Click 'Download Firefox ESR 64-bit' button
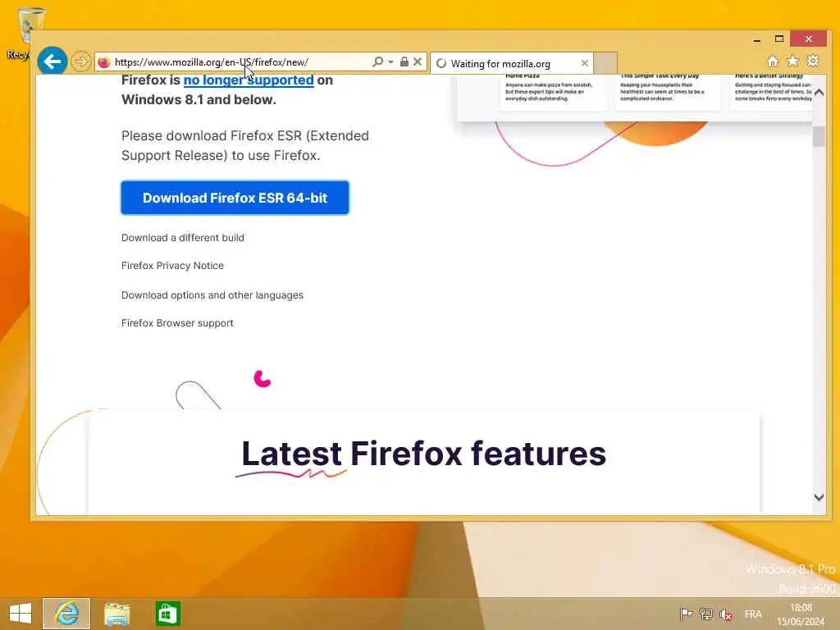This screenshot has height=630, width=840. coord(235,198)
